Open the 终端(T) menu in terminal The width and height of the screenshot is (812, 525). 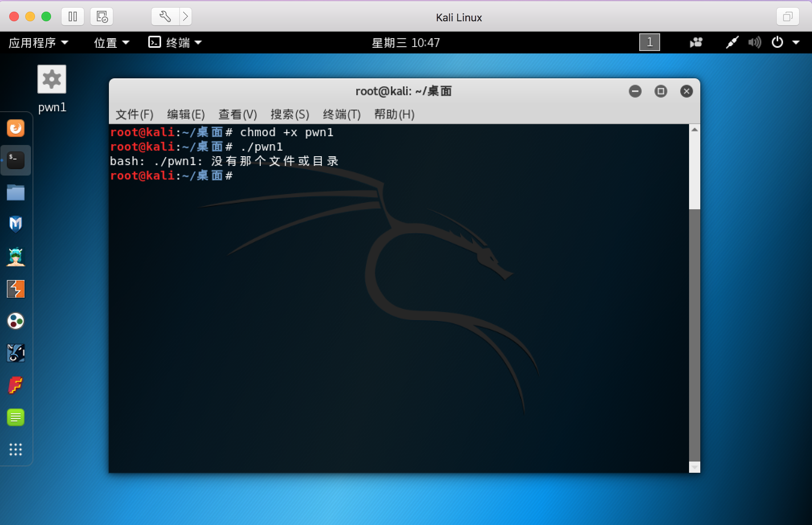[x=342, y=114]
